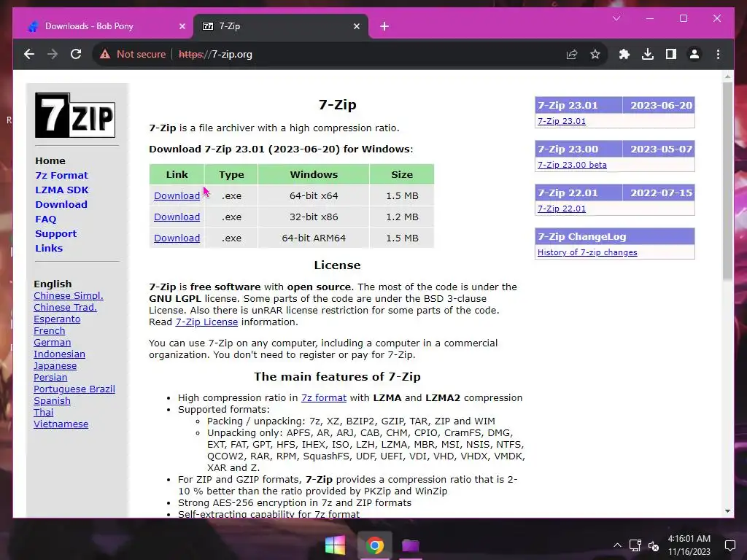Open Chrome downloads tray icon
The height and width of the screenshot is (560, 747).
point(648,54)
